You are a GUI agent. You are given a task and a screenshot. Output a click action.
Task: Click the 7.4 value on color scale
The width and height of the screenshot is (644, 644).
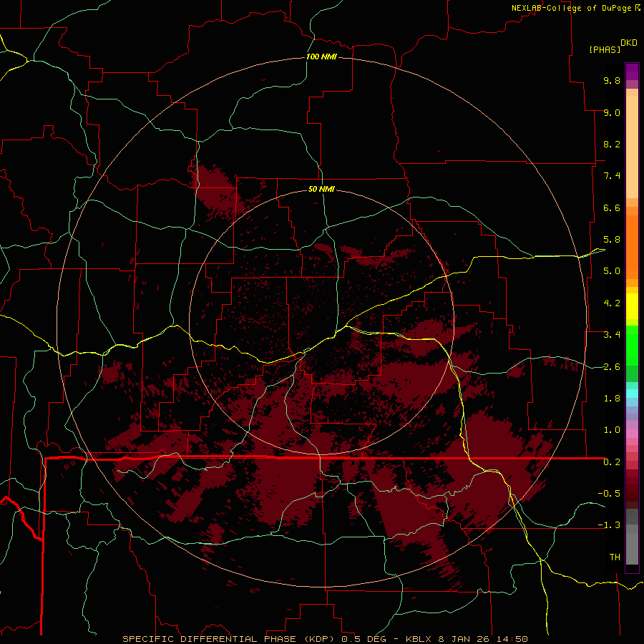tap(612, 176)
